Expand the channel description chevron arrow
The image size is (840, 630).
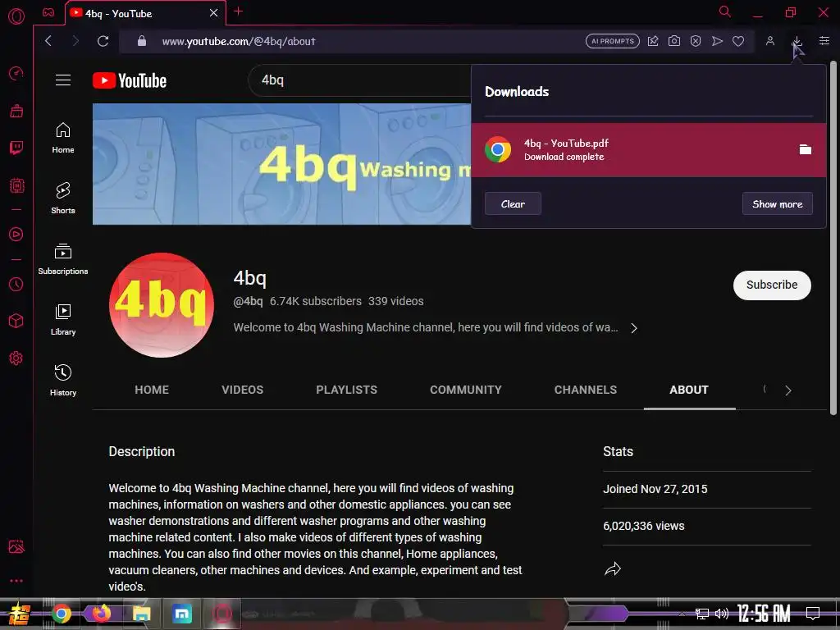tap(634, 328)
